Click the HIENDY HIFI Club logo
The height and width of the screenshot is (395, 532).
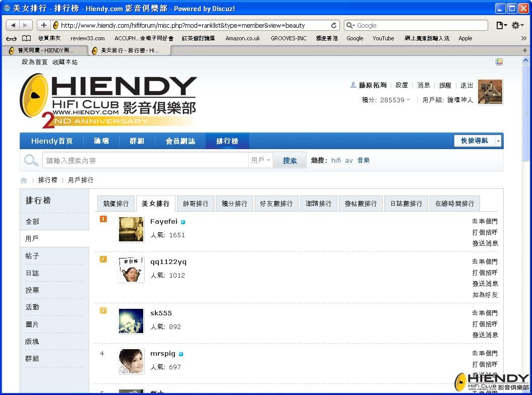[108, 98]
